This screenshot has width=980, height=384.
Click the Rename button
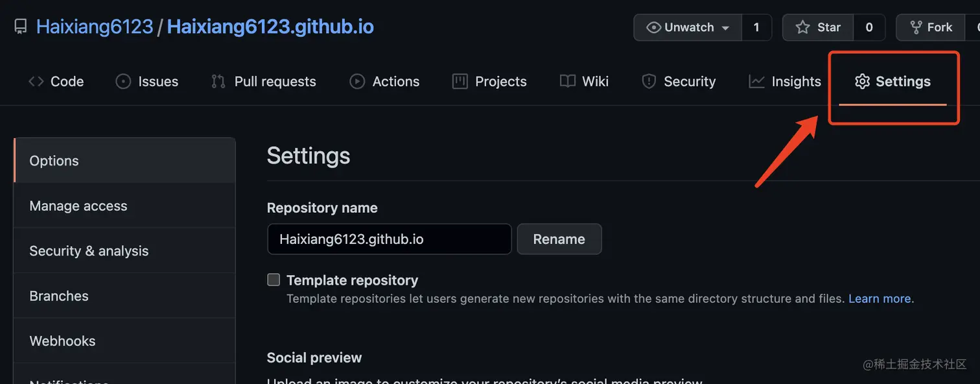(559, 239)
